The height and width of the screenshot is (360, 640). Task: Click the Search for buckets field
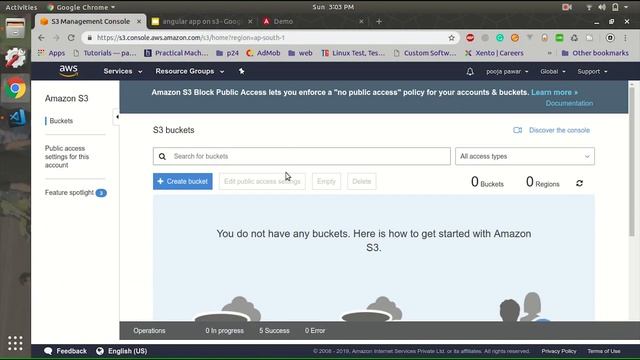click(302, 156)
